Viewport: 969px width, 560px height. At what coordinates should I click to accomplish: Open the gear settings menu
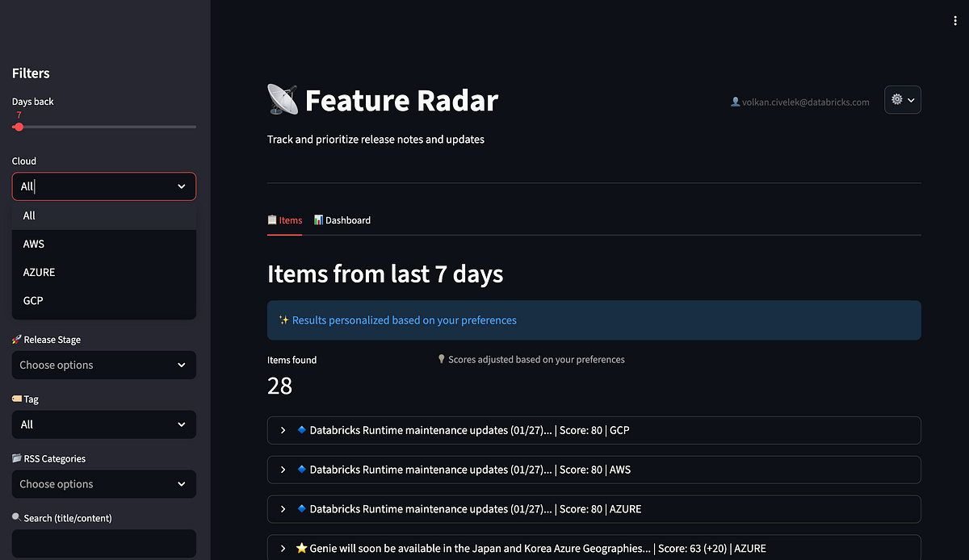pyautogui.click(x=903, y=100)
